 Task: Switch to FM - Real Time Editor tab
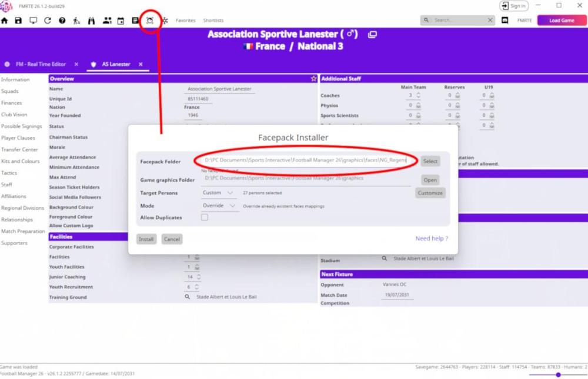(41, 64)
